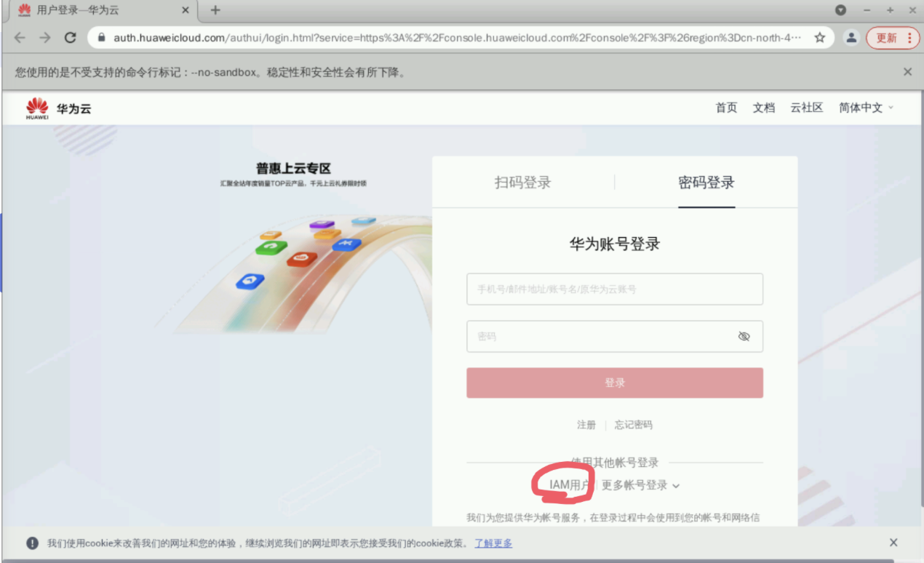Click the red 登录 button
The width and height of the screenshot is (924, 563).
(615, 383)
